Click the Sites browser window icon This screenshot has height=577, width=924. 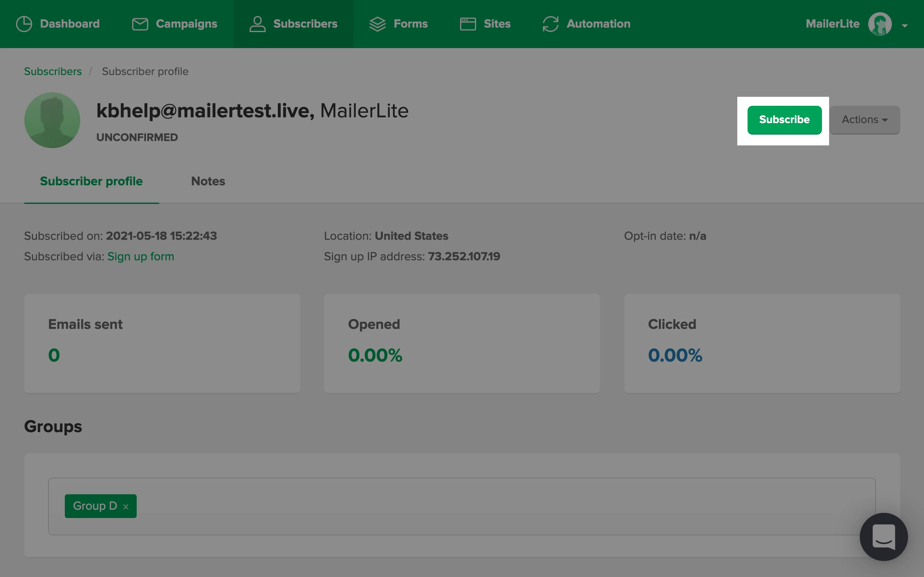click(x=468, y=24)
